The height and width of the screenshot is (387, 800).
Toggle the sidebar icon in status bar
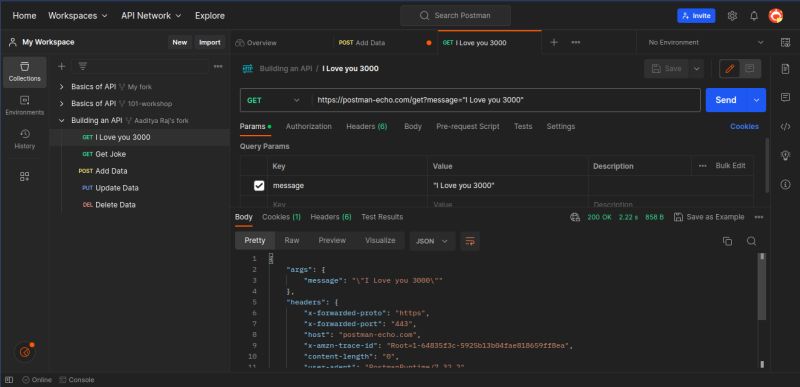[9, 380]
